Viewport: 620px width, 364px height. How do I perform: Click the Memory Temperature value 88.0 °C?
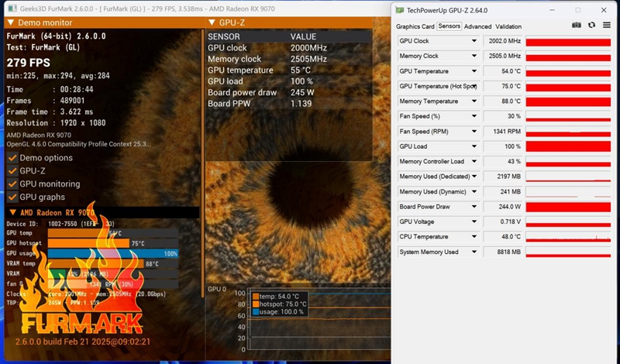pyautogui.click(x=502, y=101)
